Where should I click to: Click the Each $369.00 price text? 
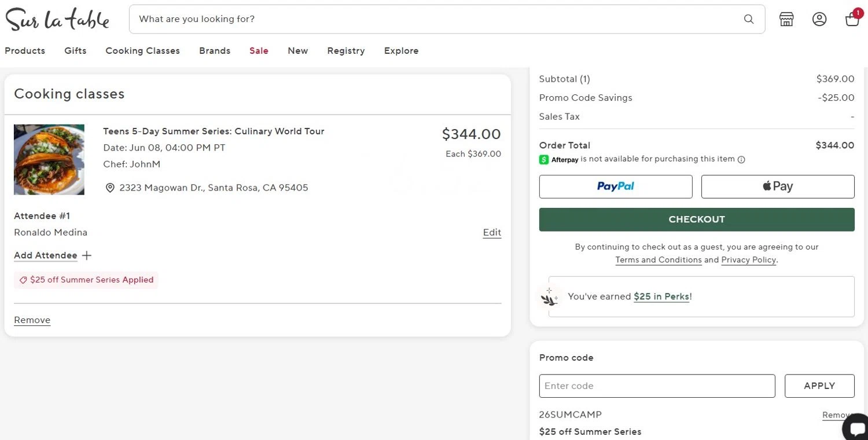coord(473,154)
